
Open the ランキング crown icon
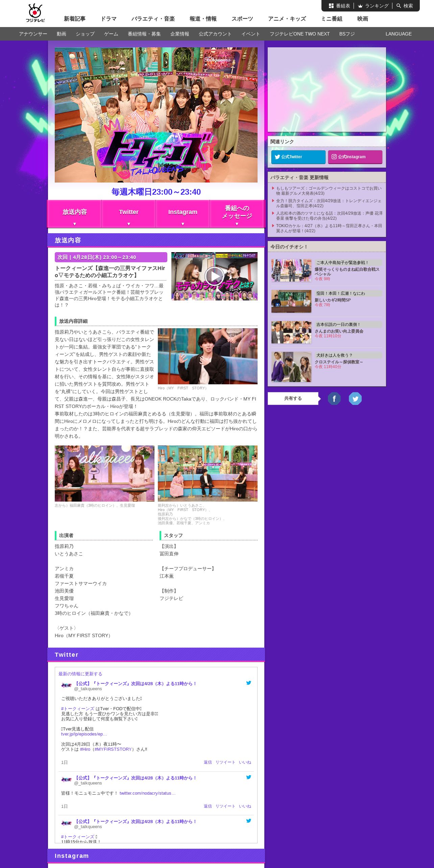360,6
